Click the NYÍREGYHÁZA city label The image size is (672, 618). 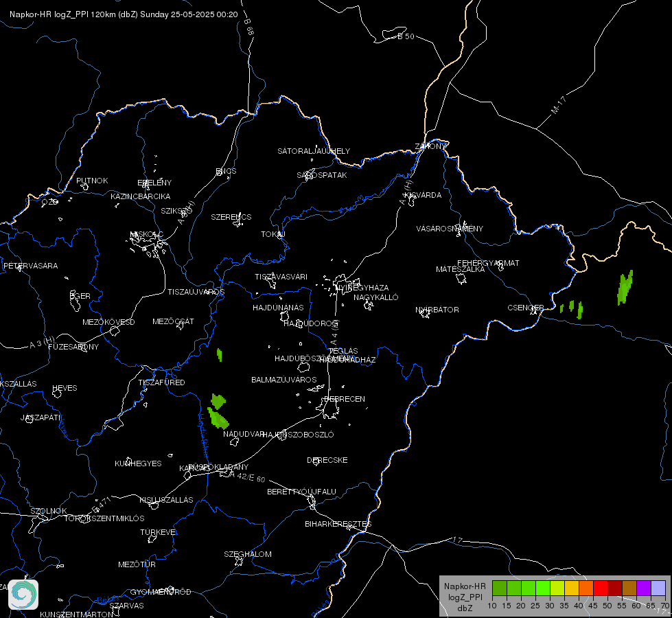pyautogui.click(x=362, y=288)
